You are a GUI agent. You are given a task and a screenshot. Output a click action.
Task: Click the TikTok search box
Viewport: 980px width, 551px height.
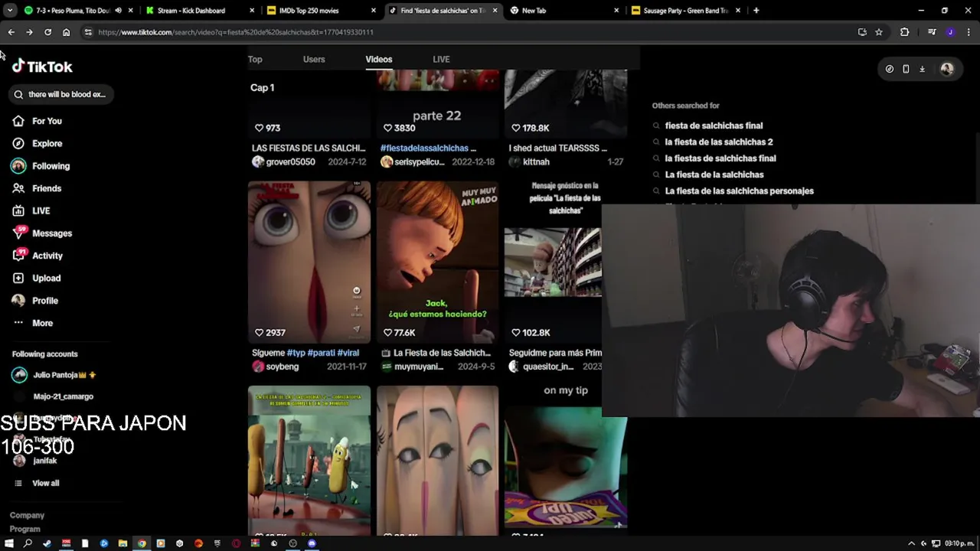pos(60,94)
